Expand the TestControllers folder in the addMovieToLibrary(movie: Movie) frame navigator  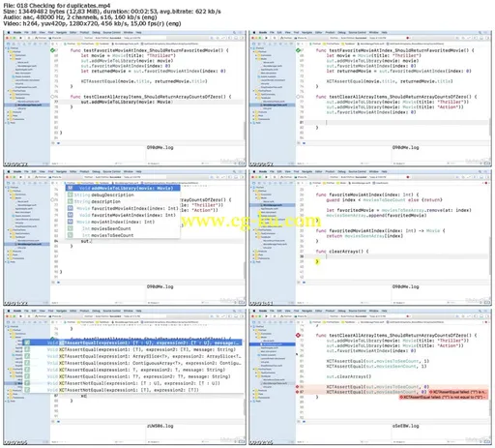pos(11,95)
